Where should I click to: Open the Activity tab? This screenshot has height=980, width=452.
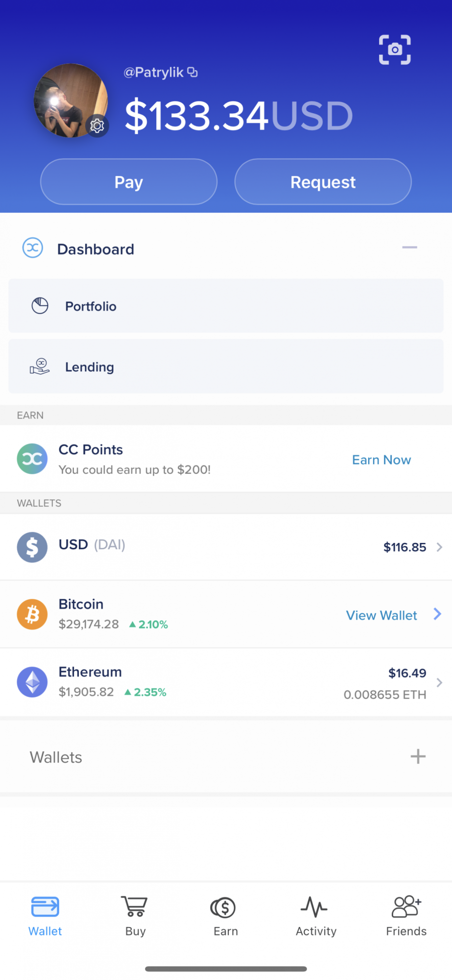click(316, 915)
